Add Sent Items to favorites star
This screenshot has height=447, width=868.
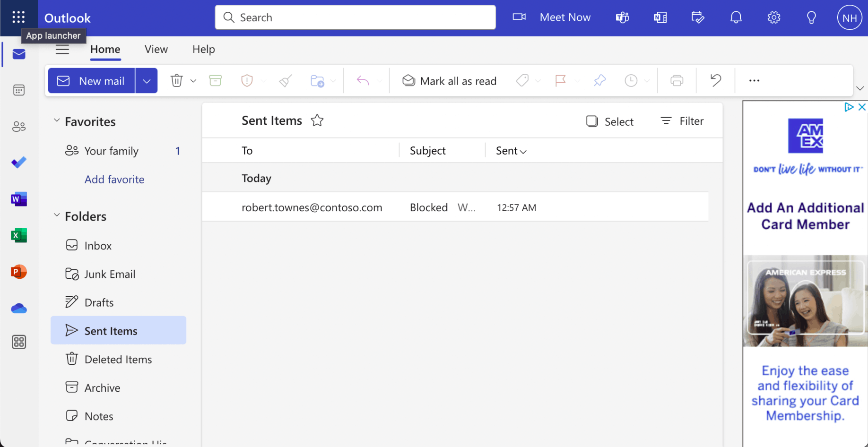pyautogui.click(x=317, y=121)
